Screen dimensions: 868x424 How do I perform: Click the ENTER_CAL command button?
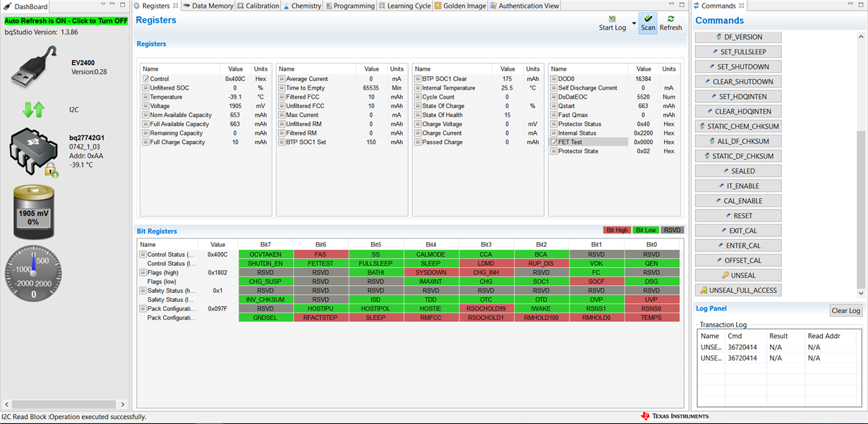tap(738, 246)
